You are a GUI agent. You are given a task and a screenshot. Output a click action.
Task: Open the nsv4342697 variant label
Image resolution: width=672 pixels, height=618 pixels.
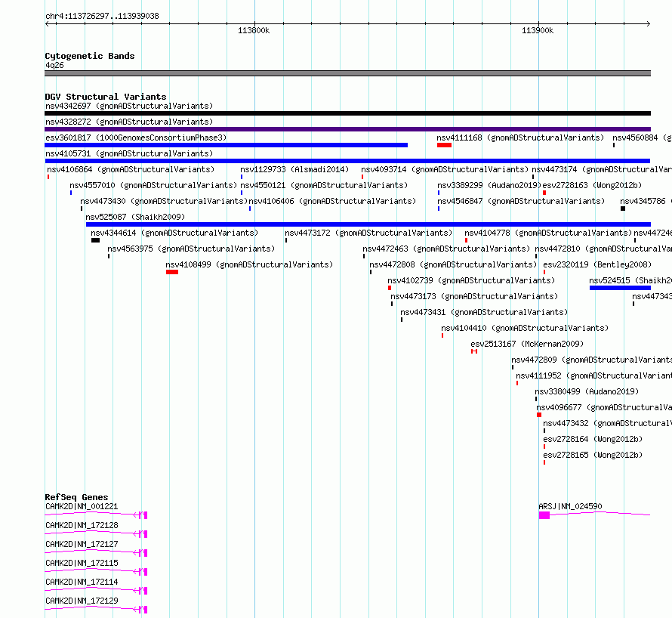[x=129, y=106]
